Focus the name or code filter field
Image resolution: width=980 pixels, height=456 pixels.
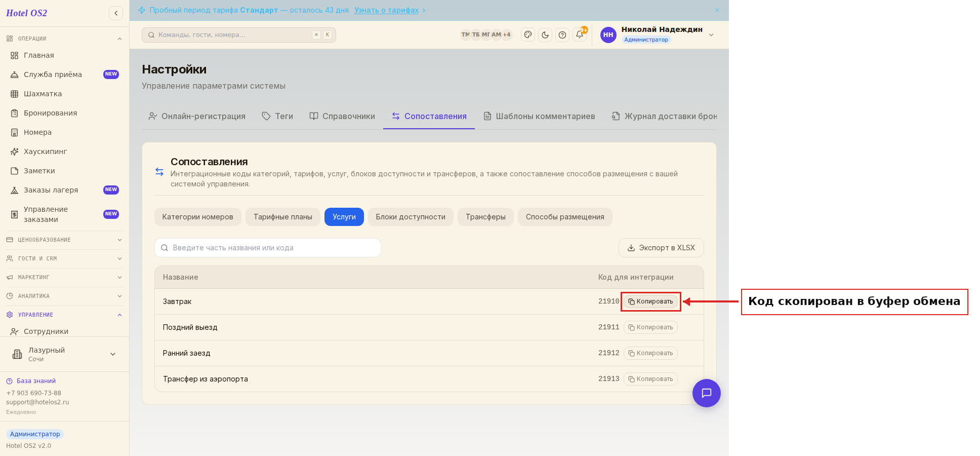(x=268, y=248)
